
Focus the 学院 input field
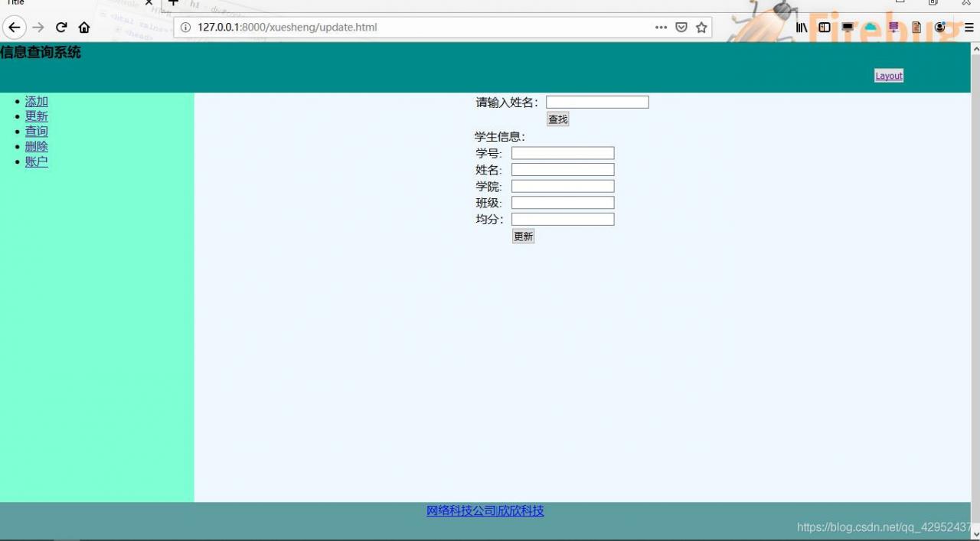[x=563, y=186]
